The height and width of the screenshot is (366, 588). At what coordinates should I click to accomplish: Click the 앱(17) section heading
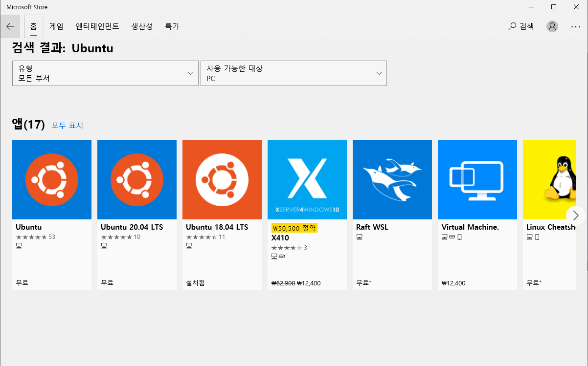point(28,125)
